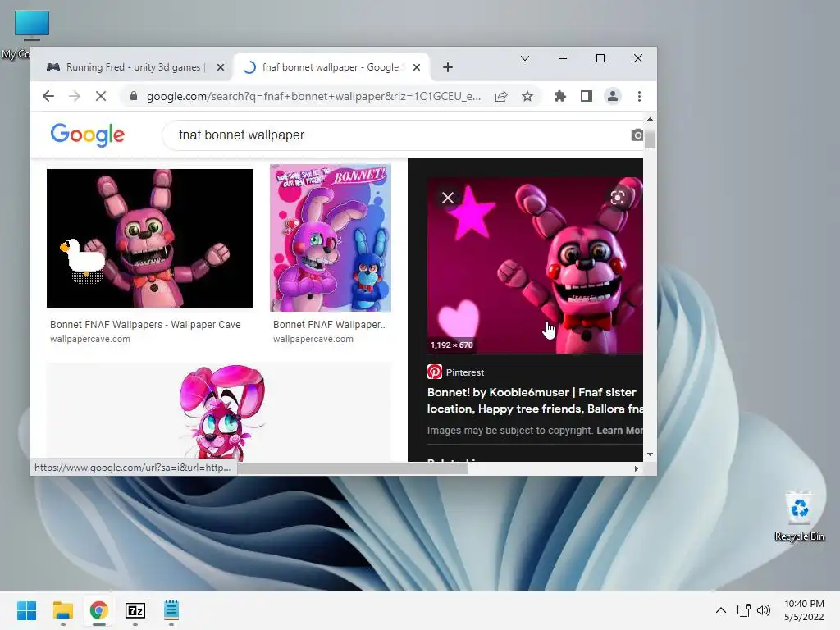Image resolution: width=840 pixels, height=630 pixels.
Task: Open truncated Bonnet FNAF Wallpaper... title
Action: [x=330, y=325]
